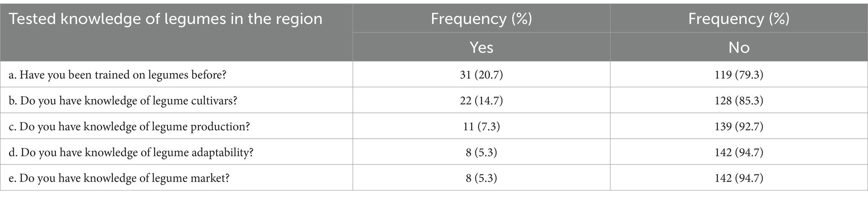The image size is (868, 198).
Task: Click the cell showing 31 (20.7)
Action: coord(481,75)
